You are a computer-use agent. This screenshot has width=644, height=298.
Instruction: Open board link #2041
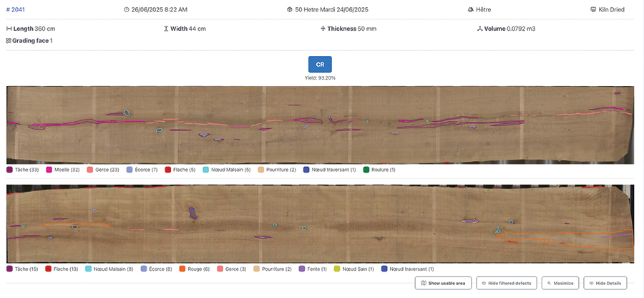(x=17, y=10)
